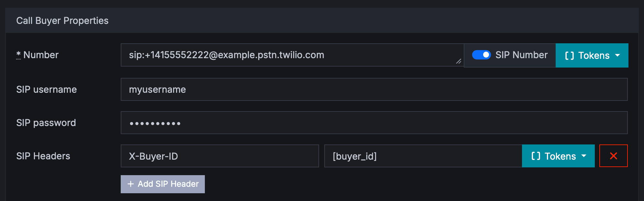This screenshot has width=644, height=201.
Task: Click the required-field asterisk next to Number
Action: pyautogui.click(x=18, y=53)
